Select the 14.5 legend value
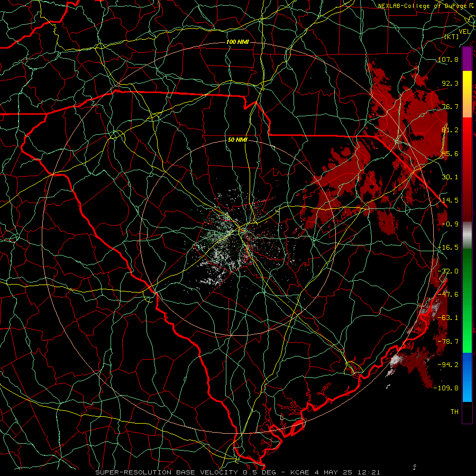 [450, 200]
